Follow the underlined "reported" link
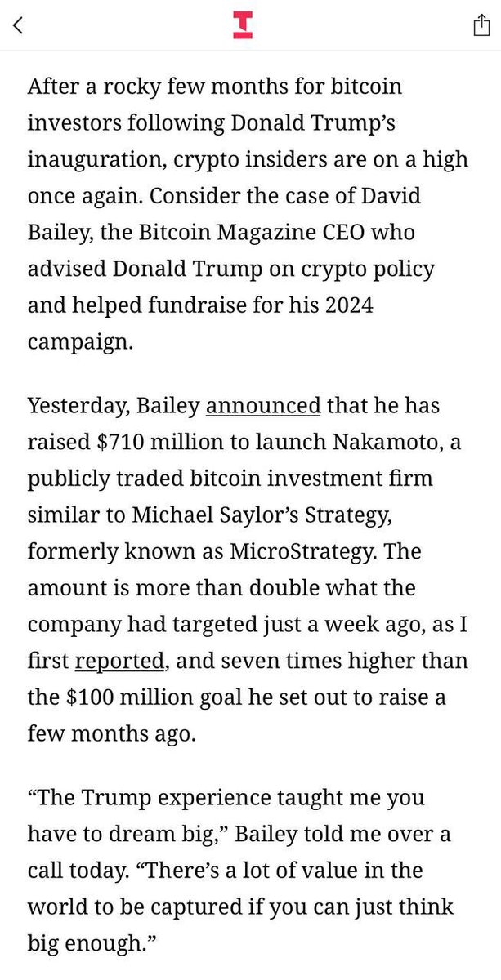Screen dimensions: 501x980 click(x=119, y=659)
